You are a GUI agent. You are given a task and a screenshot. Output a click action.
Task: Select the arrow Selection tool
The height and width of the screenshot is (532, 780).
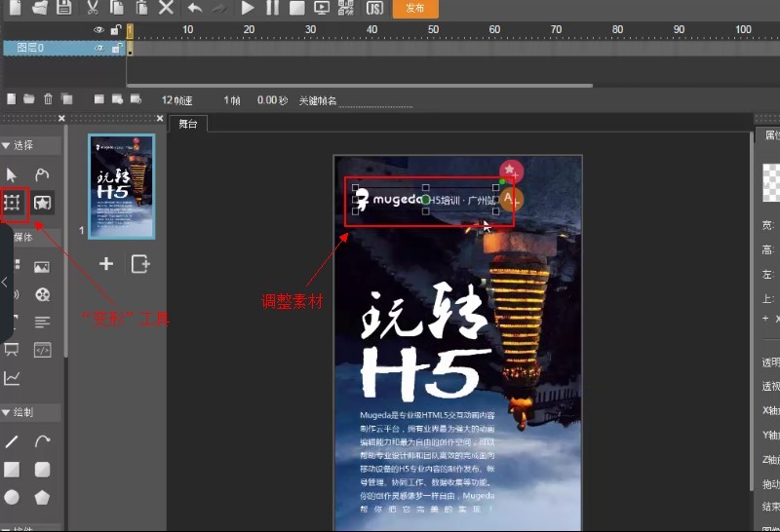pyautogui.click(x=13, y=174)
